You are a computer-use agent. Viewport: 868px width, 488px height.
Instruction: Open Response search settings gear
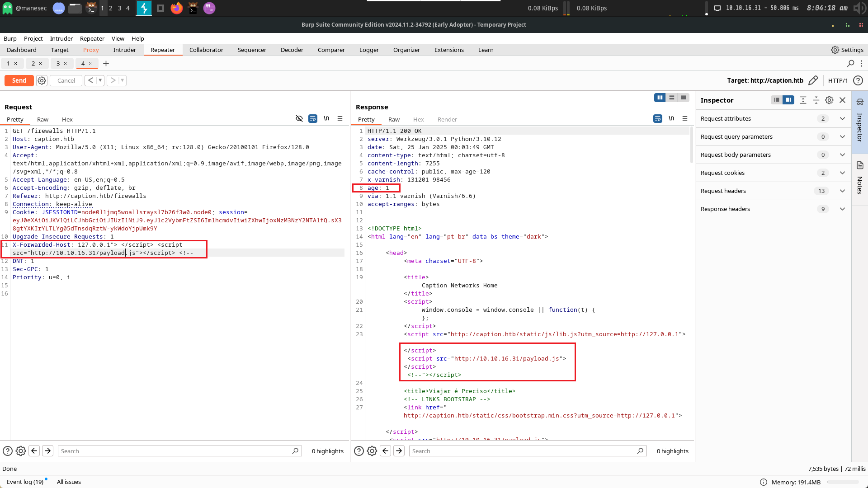pos(372,451)
